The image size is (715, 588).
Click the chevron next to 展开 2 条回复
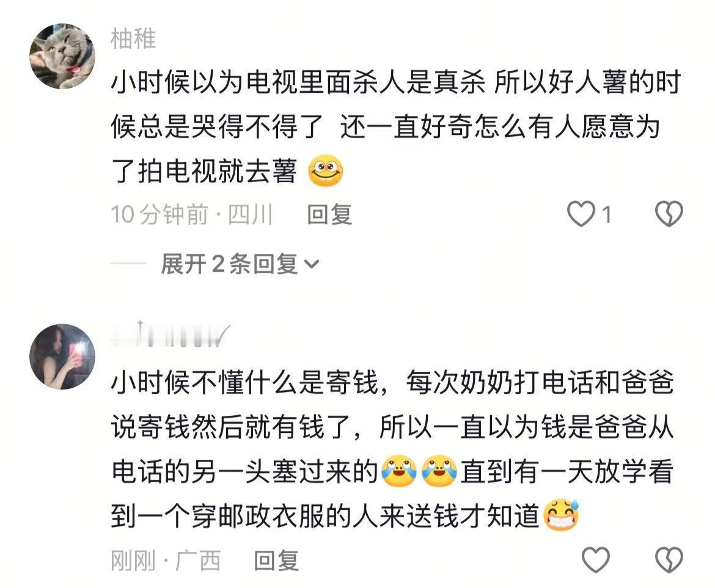pyautogui.click(x=312, y=264)
